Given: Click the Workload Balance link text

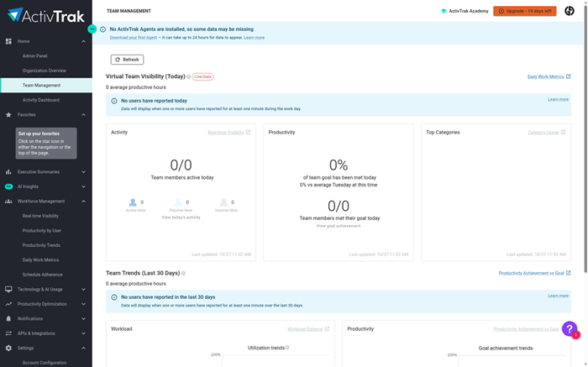Looking at the screenshot, I should click(x=305, y=329).
